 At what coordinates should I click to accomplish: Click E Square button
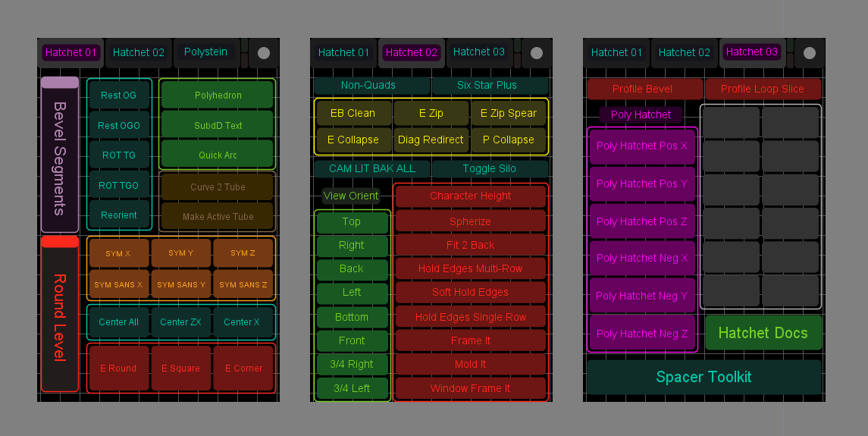click(181, 369)
